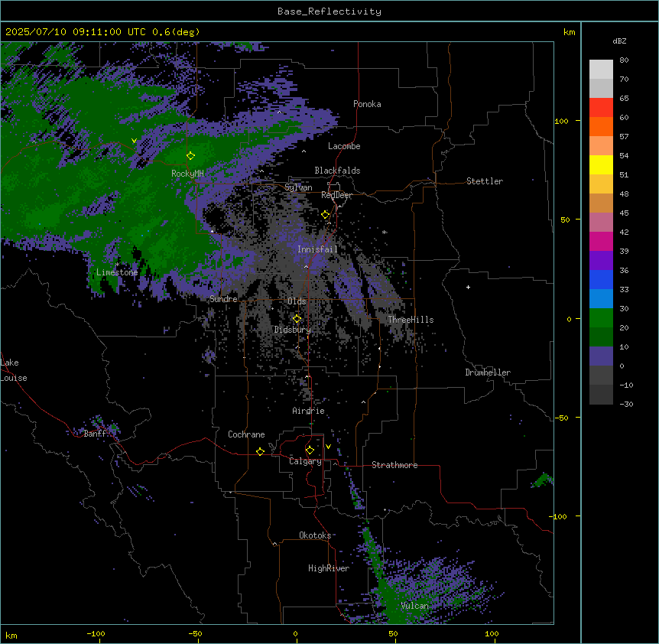The width and height of the screenshot is (659, 644).
Task: Click the Drumheller label
Action: point(488,372)
